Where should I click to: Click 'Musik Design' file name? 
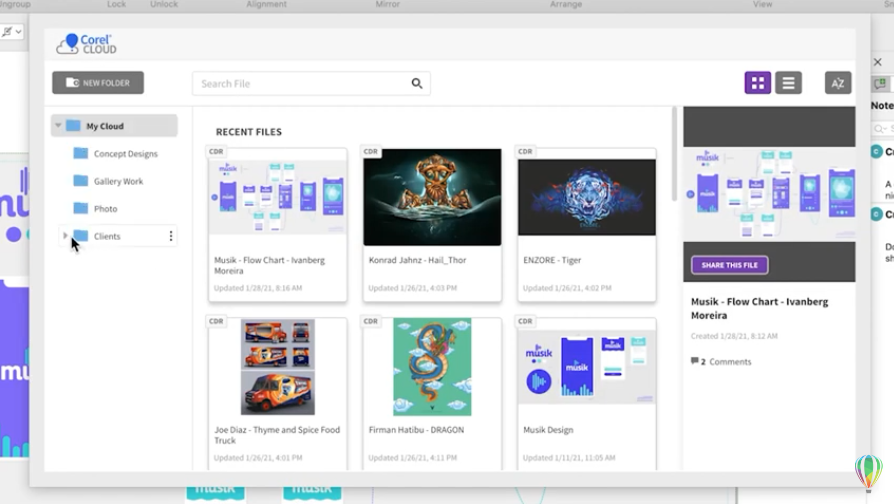pos(548,430)
